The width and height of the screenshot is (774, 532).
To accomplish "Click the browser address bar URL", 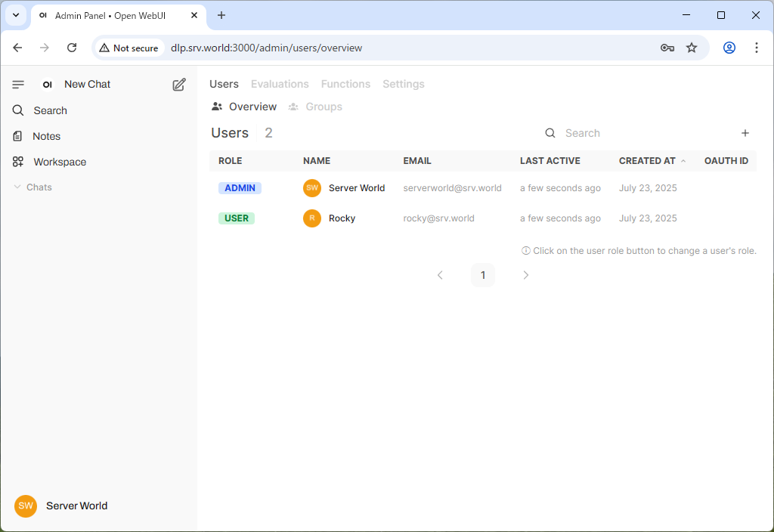I will (266, 48).
